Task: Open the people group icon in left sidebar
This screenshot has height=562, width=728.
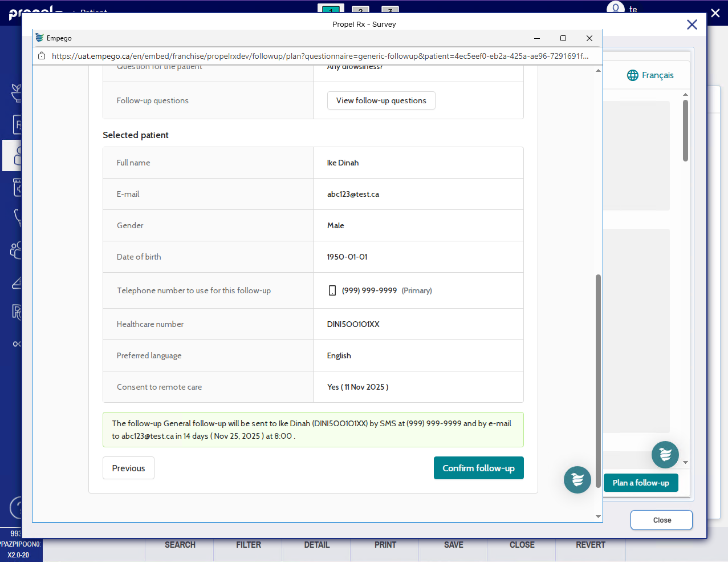Action: point(16,250)
